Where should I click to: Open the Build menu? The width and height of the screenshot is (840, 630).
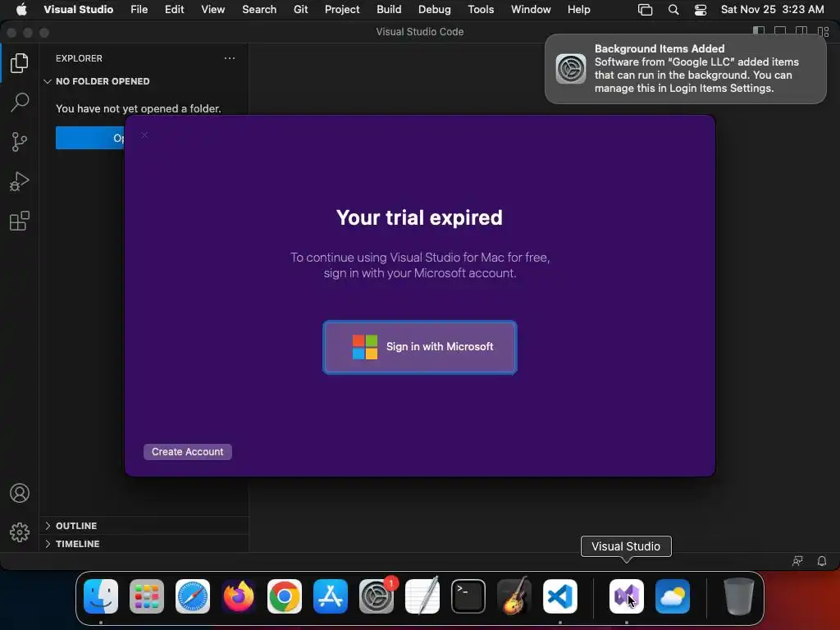(x=389, y=9)
